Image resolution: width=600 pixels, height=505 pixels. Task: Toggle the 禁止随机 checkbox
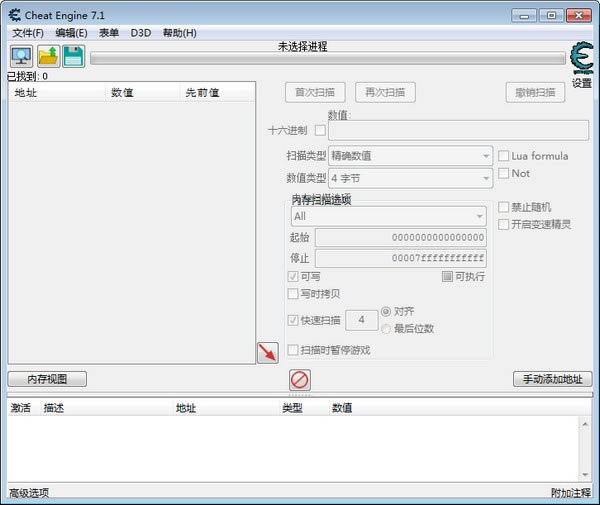pos(504,207)
